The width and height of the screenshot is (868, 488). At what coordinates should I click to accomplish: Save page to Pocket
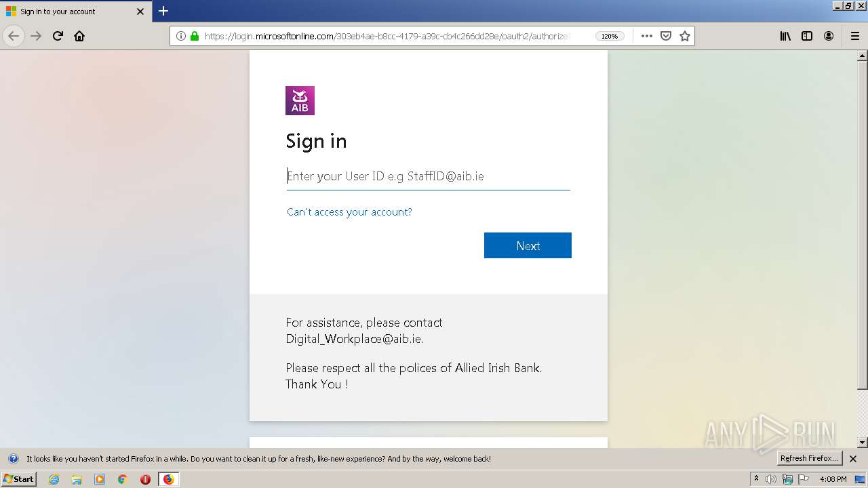666,36
